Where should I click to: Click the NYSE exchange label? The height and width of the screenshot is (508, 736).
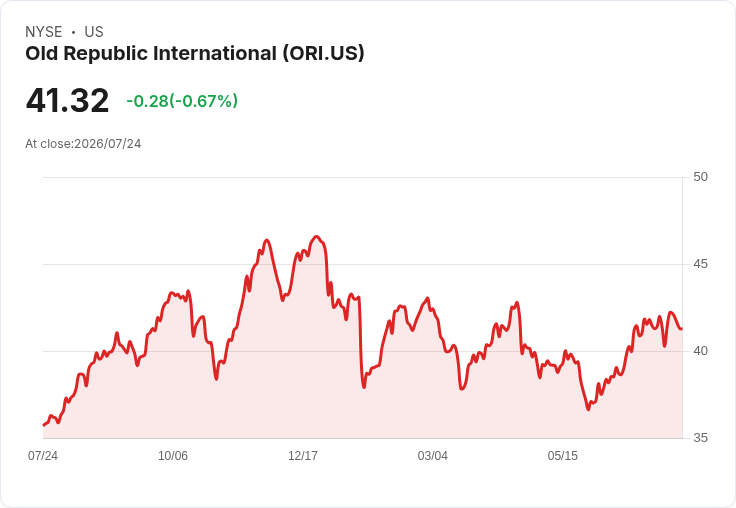(44, 32)
